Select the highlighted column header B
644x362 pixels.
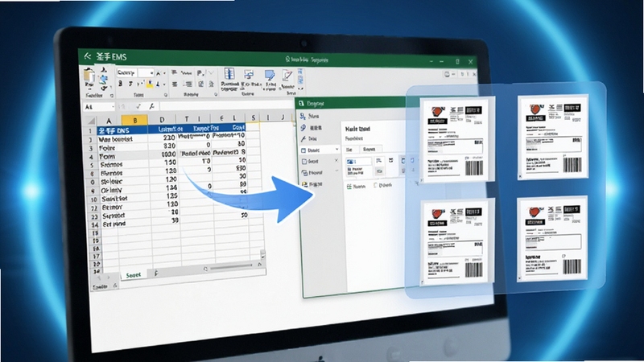pyautogui.click(x=134, y=120)
